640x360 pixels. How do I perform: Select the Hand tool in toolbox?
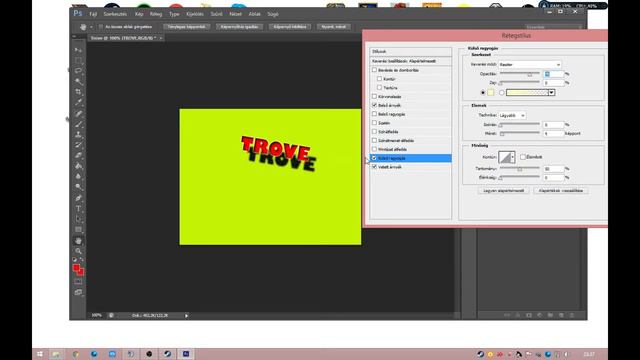tap(78, 241)
